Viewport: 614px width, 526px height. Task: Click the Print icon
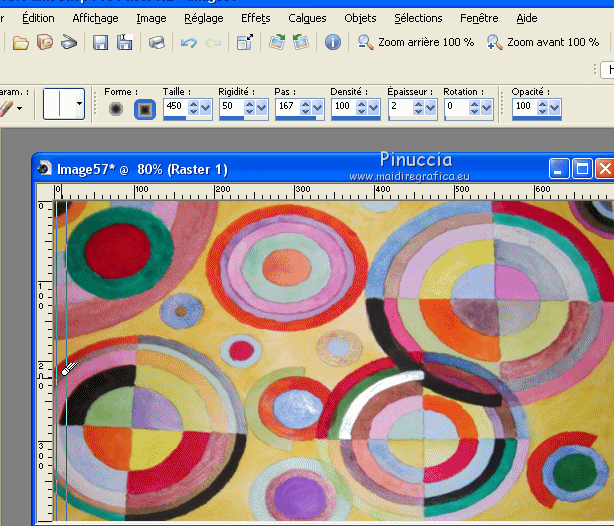156,42
